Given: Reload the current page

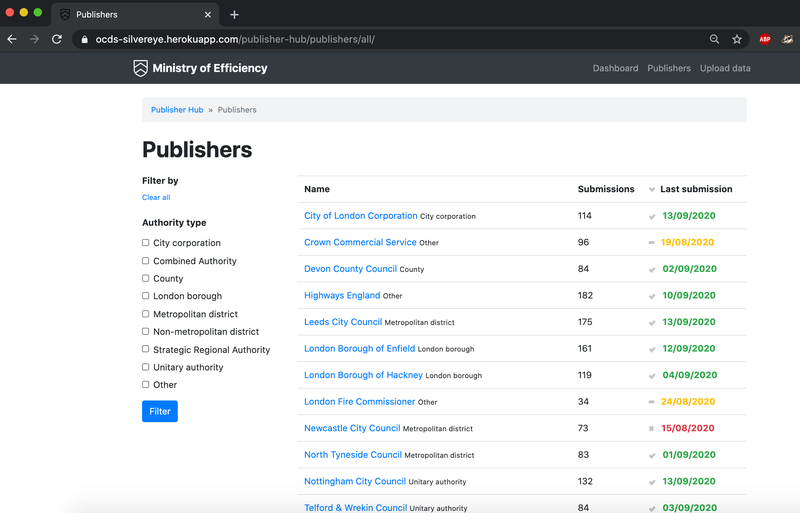Looking at the screenshot, I should point(57,39).
